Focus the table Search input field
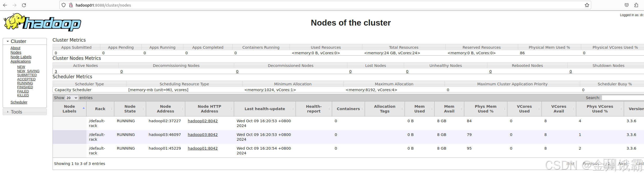Image resolution: width=644 pixels, height=176 pixels. coord(622,98)
